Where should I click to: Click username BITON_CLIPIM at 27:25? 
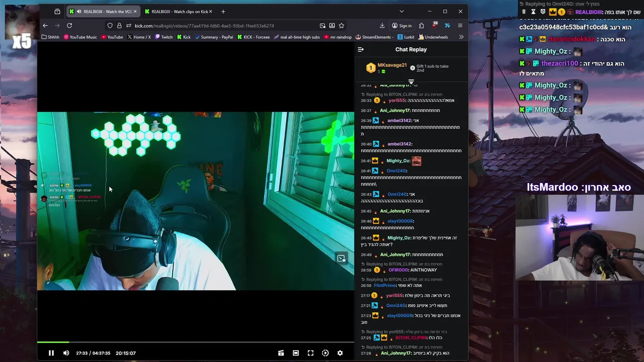pos(411,338)
